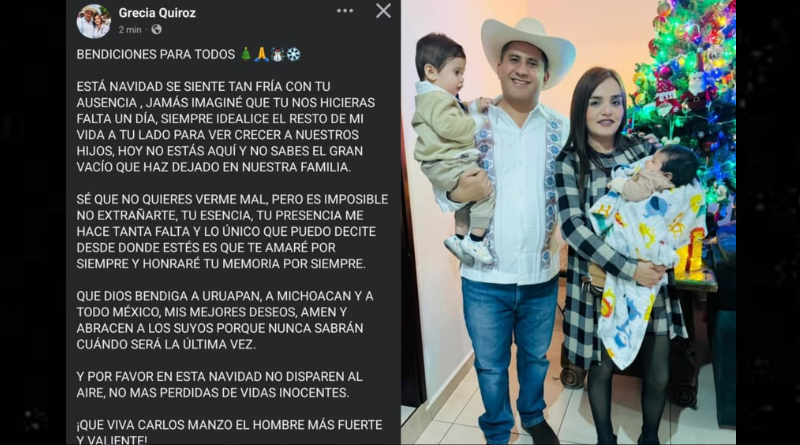Visit the Grecia Quiroz profile name link

[x=157, y=13]
